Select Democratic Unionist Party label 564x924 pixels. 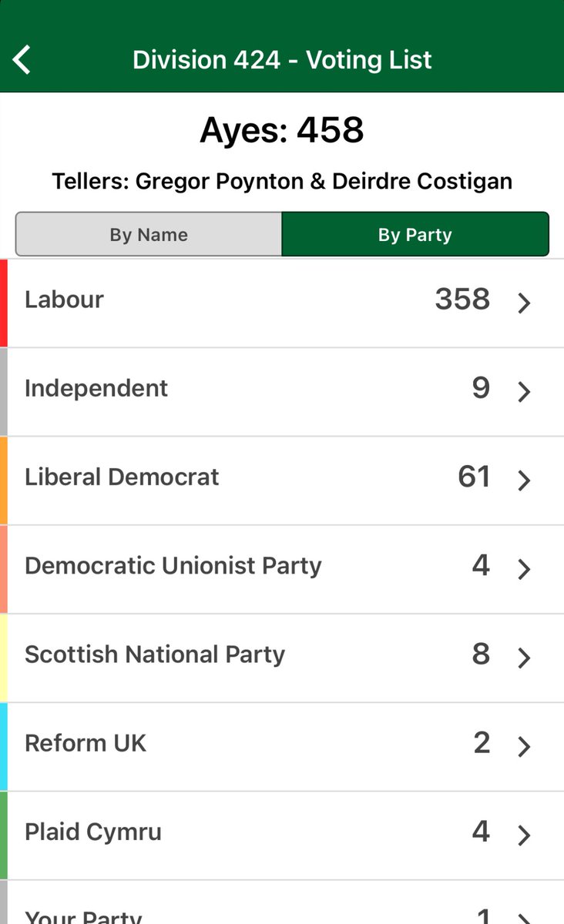pos(173,565)
